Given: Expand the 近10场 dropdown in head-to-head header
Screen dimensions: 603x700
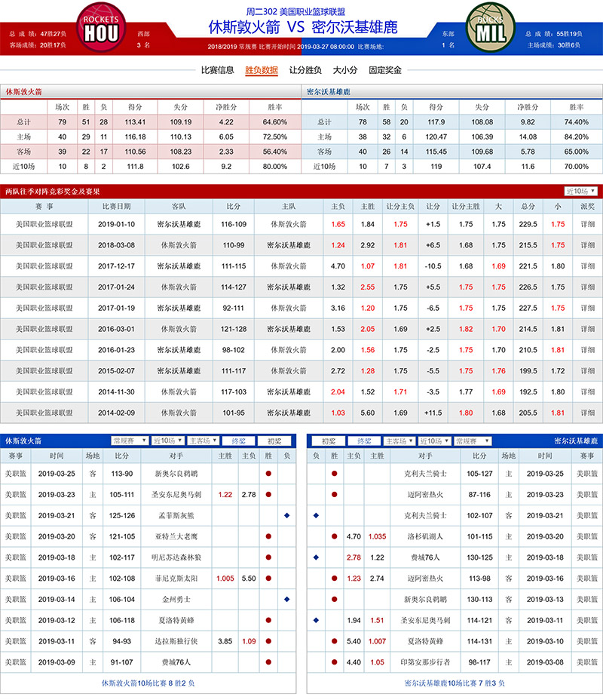Looking at the screenshot, I should pos(580,191).
